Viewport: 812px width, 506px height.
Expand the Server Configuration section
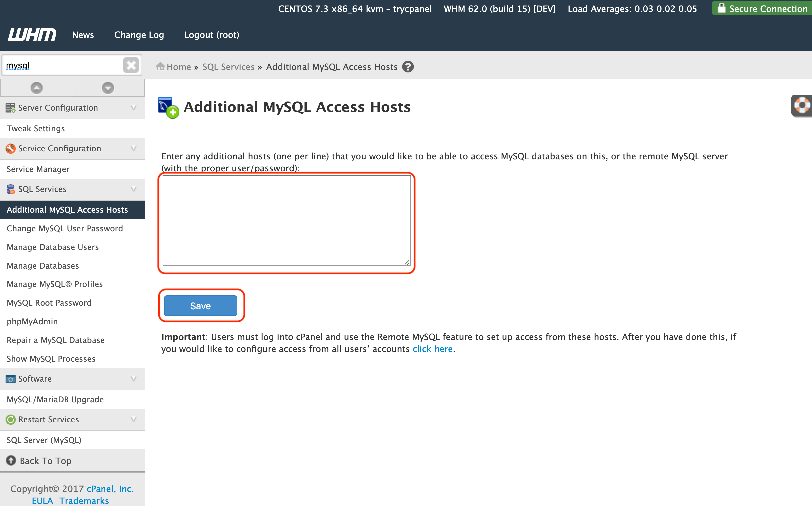[133, 108]
